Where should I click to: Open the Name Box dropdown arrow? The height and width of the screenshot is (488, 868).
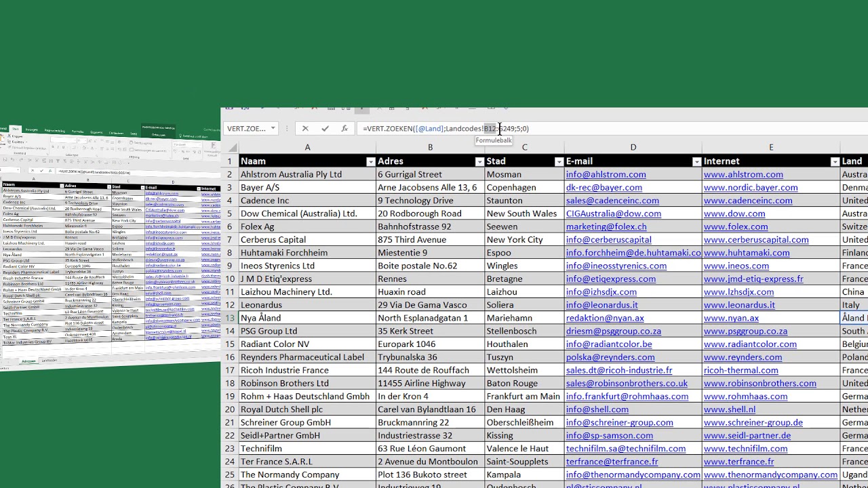click(273, 128)
